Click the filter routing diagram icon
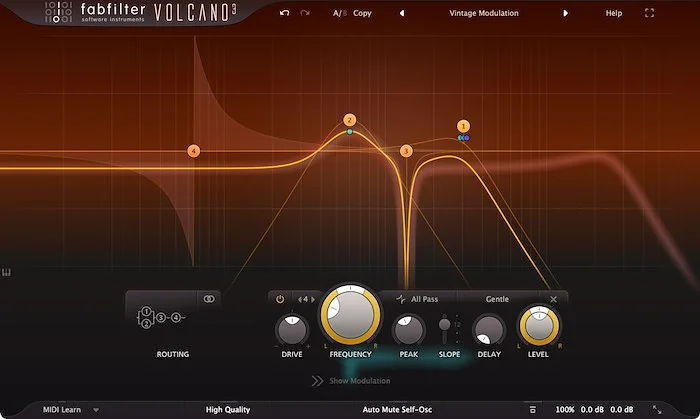700x419 pixels. [160, 318]
